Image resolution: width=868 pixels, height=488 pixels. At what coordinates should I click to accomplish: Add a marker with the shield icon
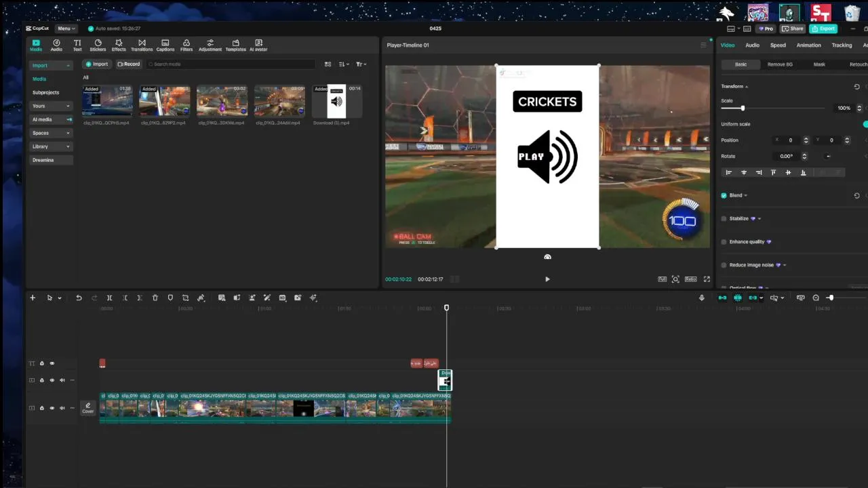point(170,298)
